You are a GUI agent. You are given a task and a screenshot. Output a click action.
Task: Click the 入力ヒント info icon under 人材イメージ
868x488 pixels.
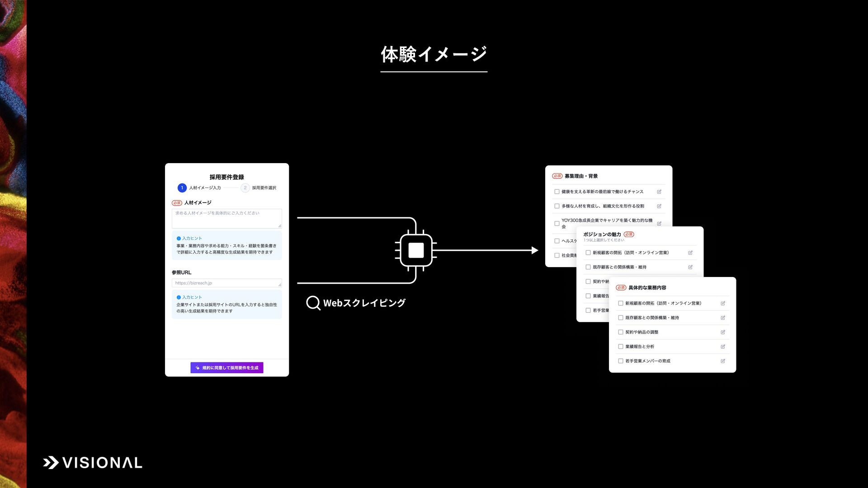click(179, 238)
